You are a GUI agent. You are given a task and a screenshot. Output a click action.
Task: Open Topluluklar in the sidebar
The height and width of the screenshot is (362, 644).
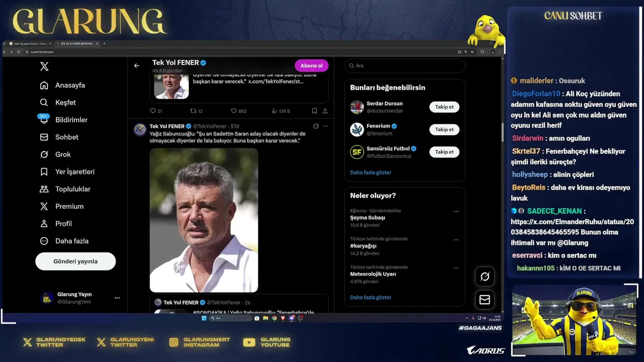(x=65, y=189)
